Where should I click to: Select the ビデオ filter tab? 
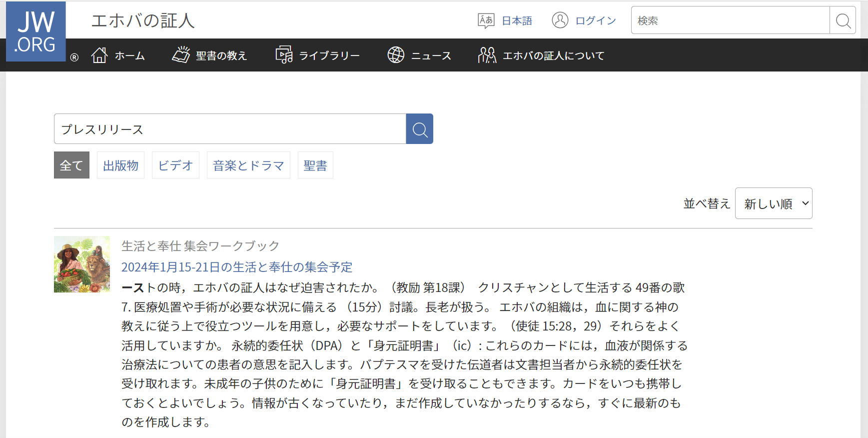(x=175, y=165)
